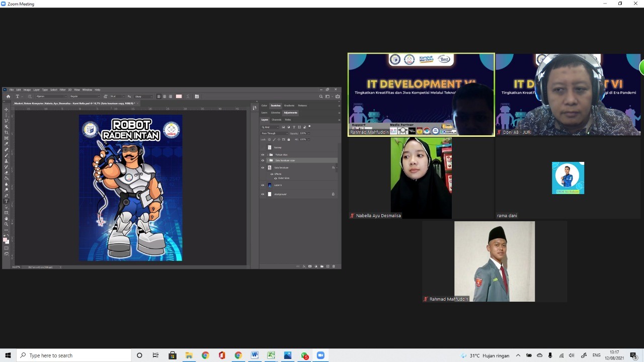Select the rama dani participant tile

pyautogui.click(x=569, y=178)
